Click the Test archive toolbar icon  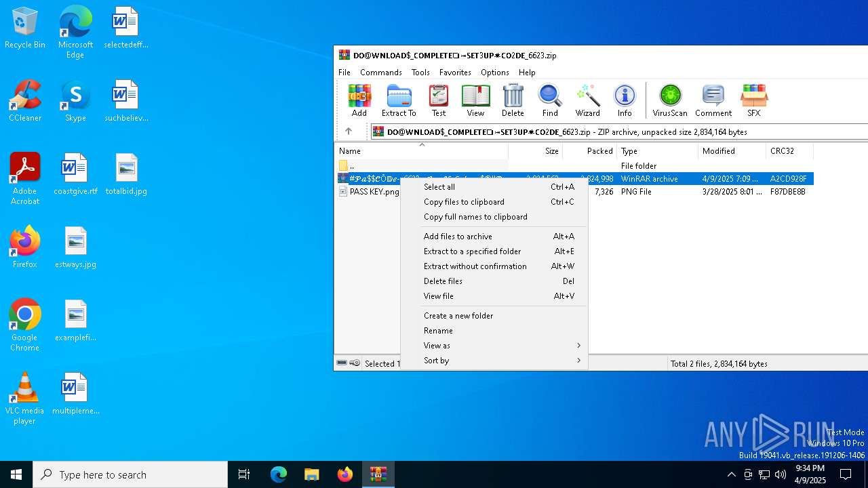click(439, 100)
